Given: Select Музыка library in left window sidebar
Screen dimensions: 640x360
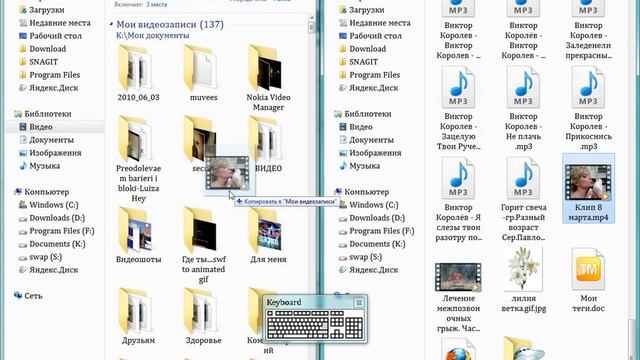Looking at the screenshot, I should (x=39, y=166).
